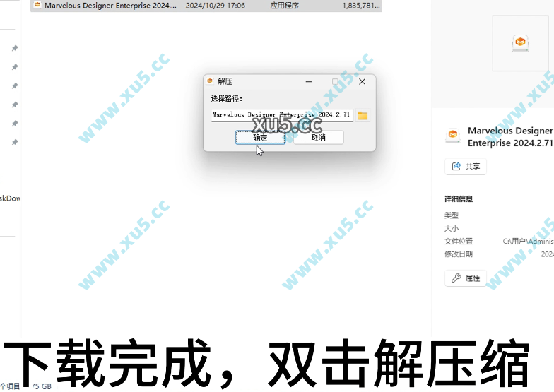
Task: Cancel extraction with the 取消 button
Action: 319,138
